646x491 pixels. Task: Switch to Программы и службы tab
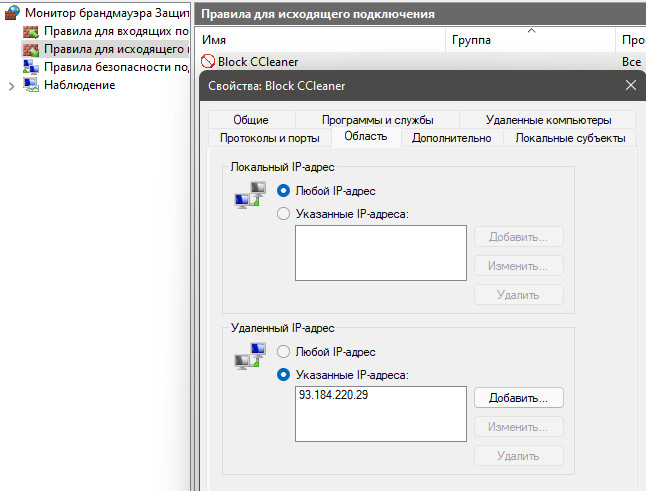coord(377,120)
